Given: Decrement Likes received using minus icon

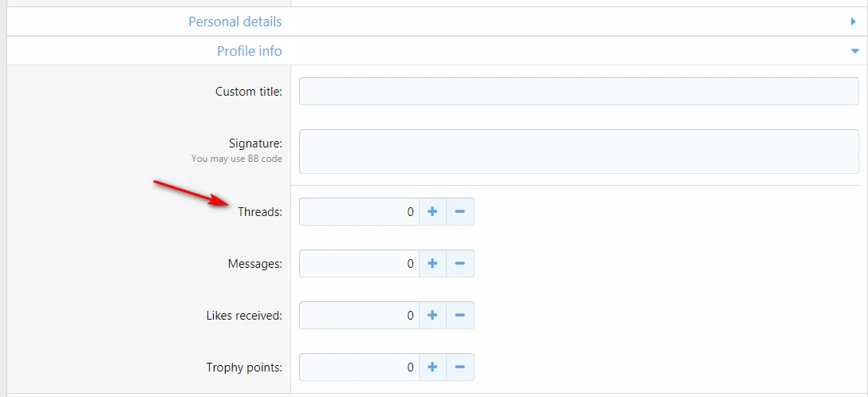Looking at the screenshot, I should tap(460, 316).
